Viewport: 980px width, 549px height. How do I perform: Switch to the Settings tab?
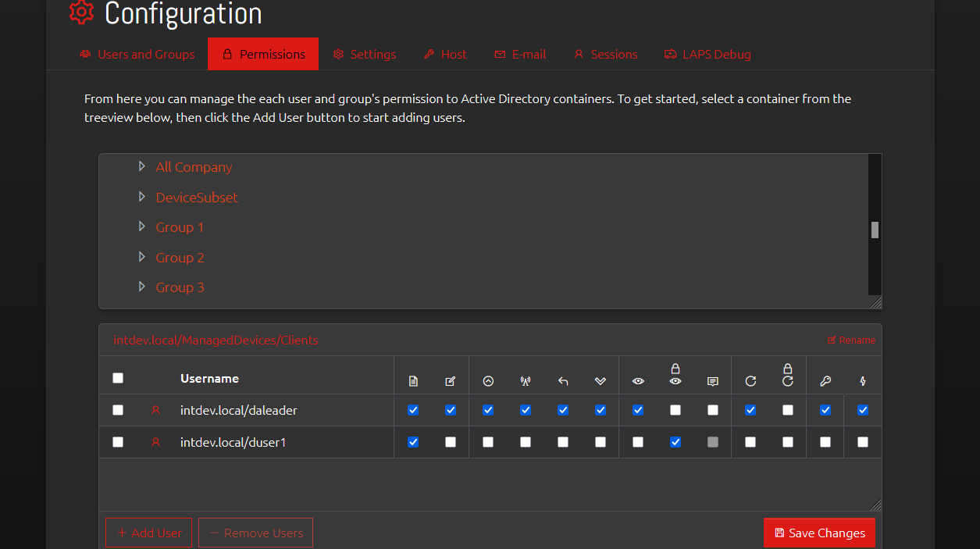point(364,54)
